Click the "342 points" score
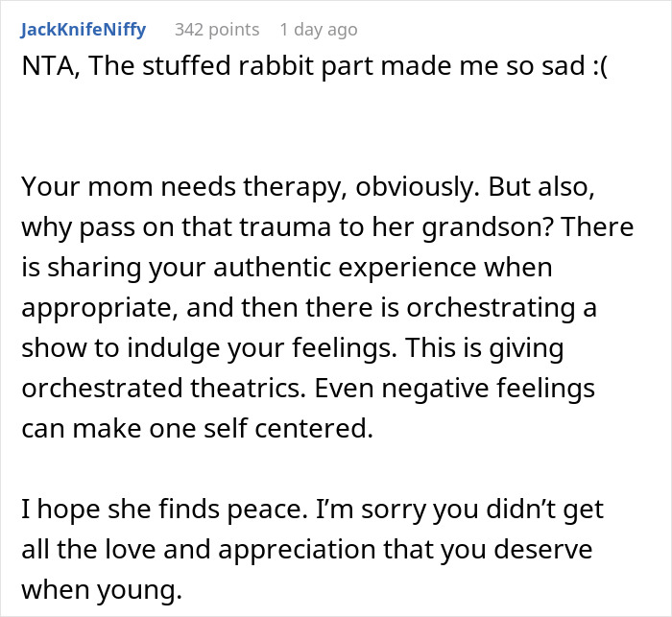The height and width of the screenshot is (617, 672). (x=217, y=30)
